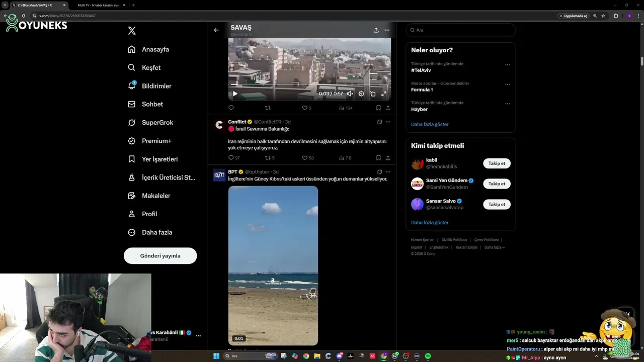
Task: View Conflict post's 7 B views
Action: coord(345,158)
